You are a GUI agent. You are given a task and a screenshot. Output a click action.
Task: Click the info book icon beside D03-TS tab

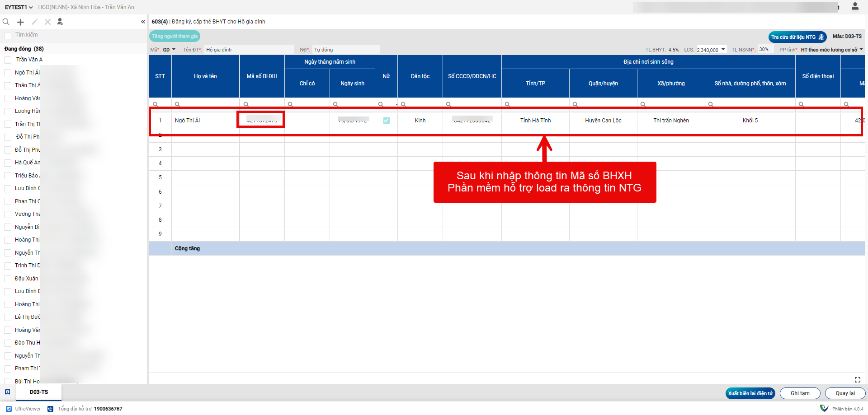pyautogui.click(x=8, y=392)
